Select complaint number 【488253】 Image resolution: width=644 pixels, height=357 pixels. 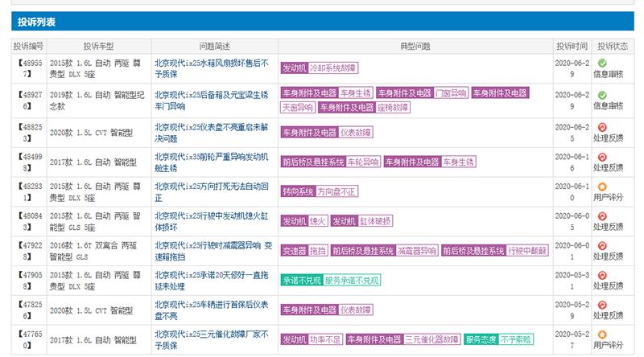29,133
